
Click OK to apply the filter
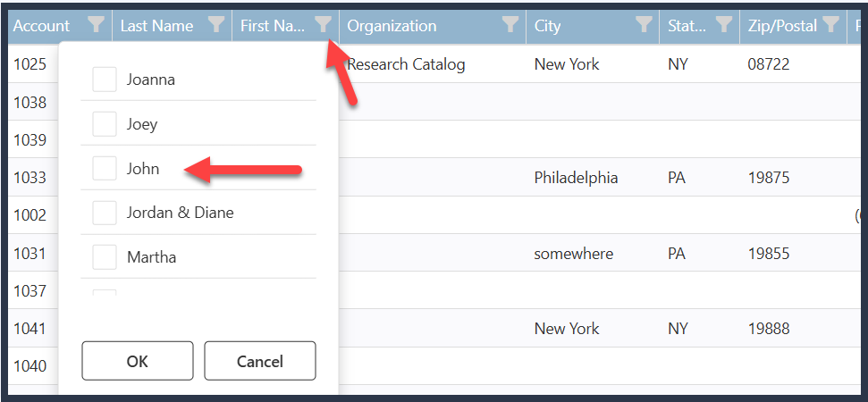point(138,361)
